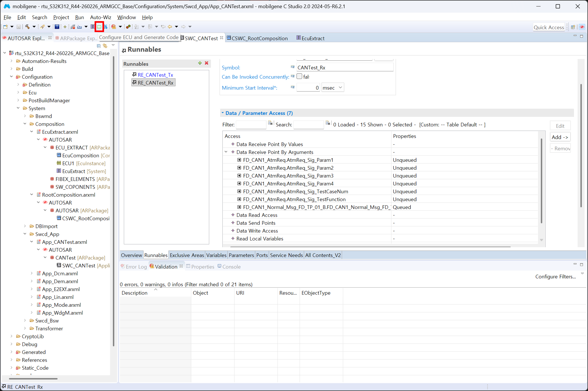Open the Project menu
Screen dimensions: 588x391
coord(61,17)
